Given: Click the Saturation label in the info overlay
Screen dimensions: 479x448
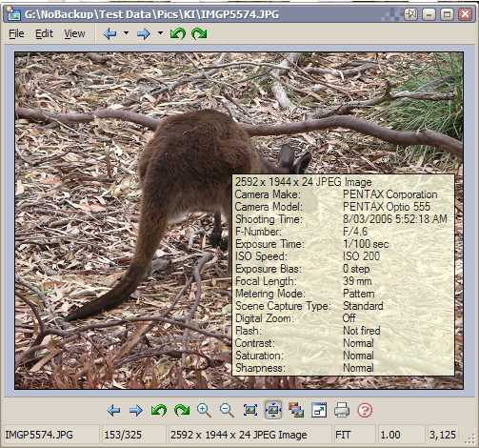Looking at the screenshot, I should [x=259, y=356].
